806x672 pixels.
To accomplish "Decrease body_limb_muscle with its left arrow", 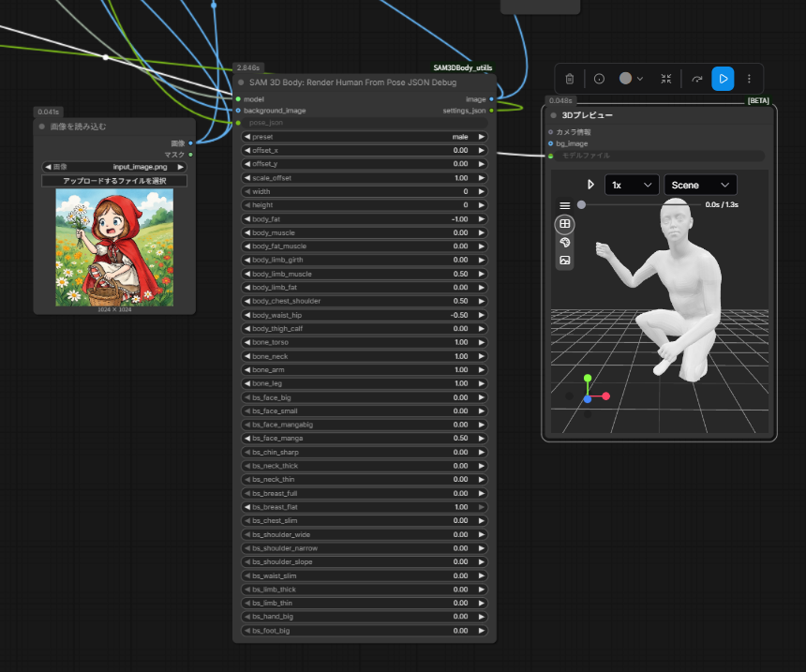I will pyautogui.click(x=247, y=274).
